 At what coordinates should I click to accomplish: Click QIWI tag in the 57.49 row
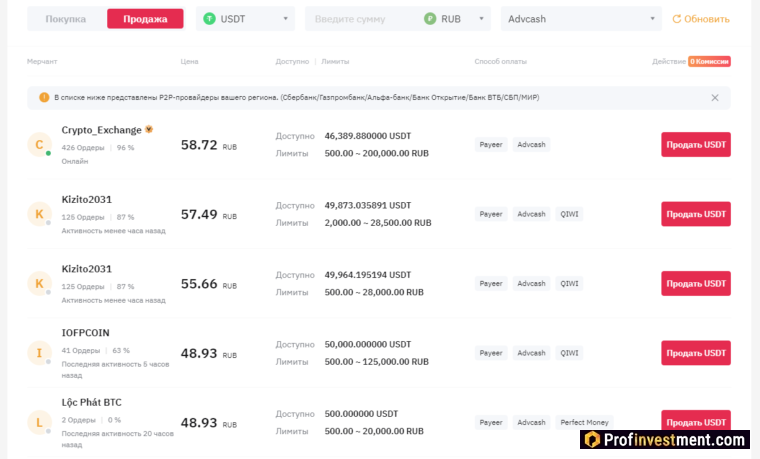pos(569,214)
